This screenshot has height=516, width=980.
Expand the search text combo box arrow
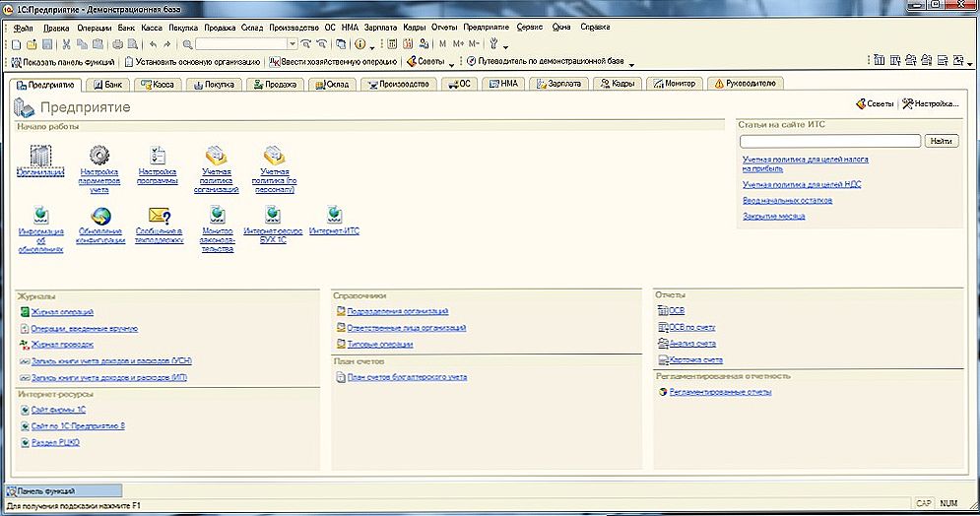[292, 44]
